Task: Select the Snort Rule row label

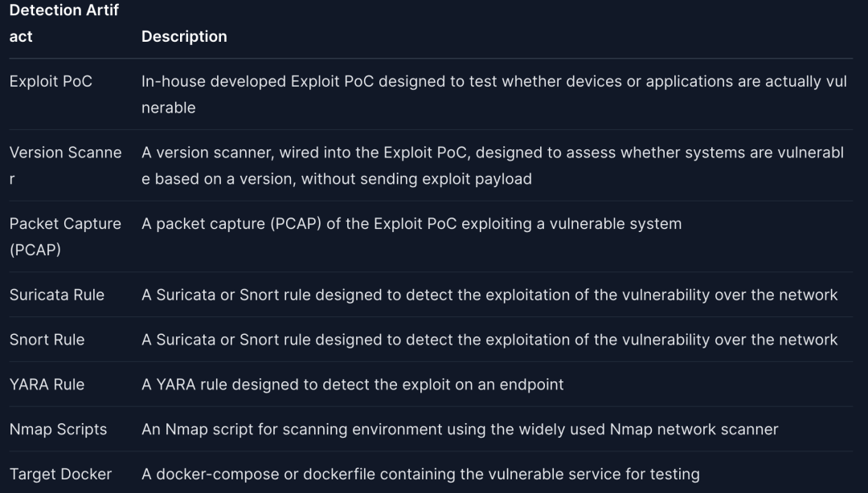Action: pyautogui.click(x=47, y=340)
